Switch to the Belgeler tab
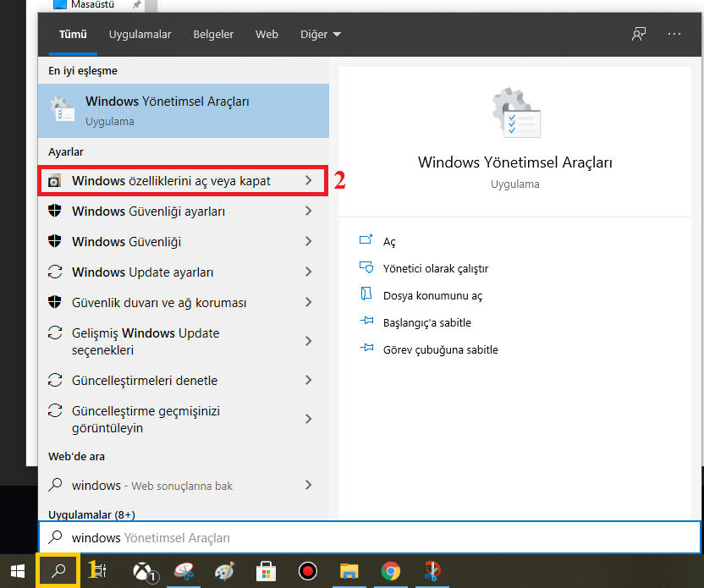This screenshot has height=588, width=704. [x=213, y=35]
